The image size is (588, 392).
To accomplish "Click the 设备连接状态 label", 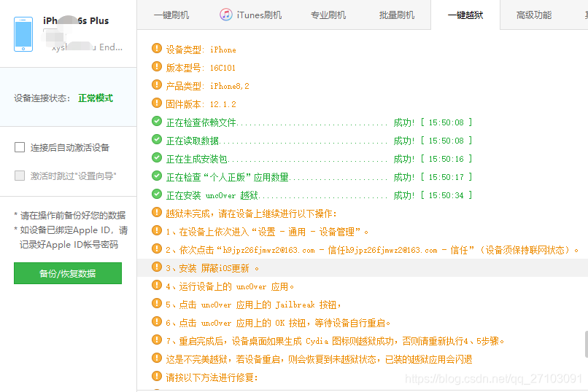I will 42,98.
